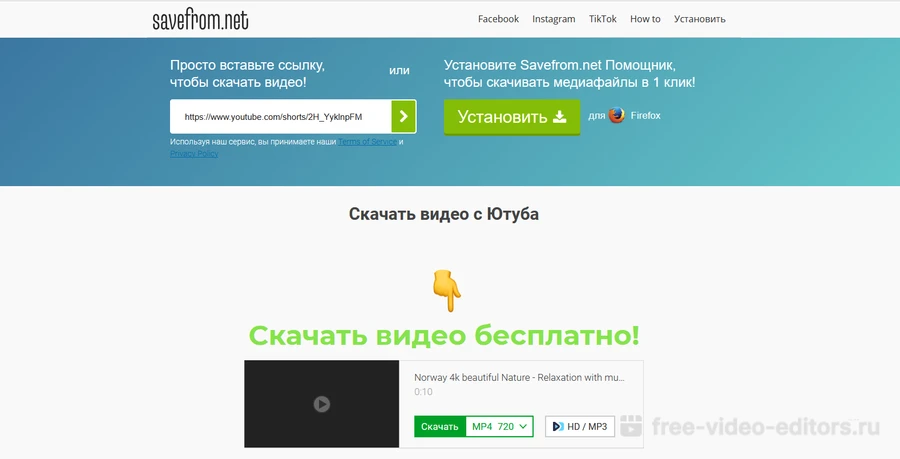
Task: Open Facebook in the top navigation
Action: pyautogui.click(x=498, y=19)
